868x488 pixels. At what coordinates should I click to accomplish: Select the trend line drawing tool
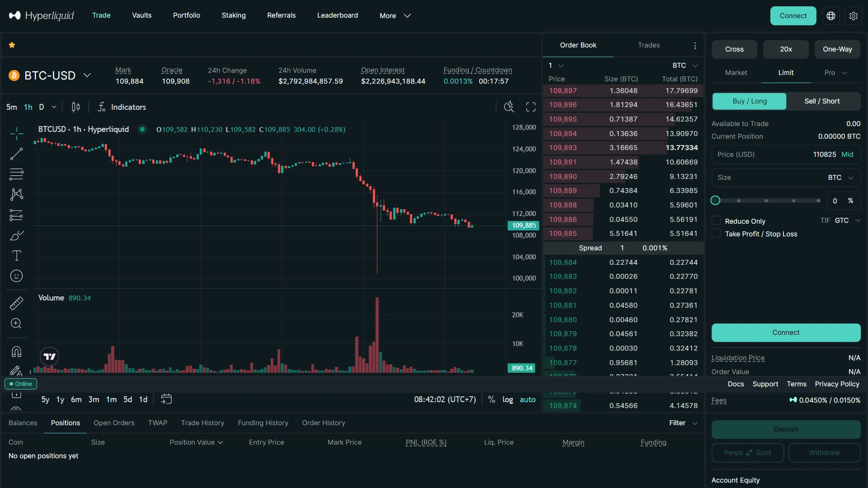coord(17,154)
